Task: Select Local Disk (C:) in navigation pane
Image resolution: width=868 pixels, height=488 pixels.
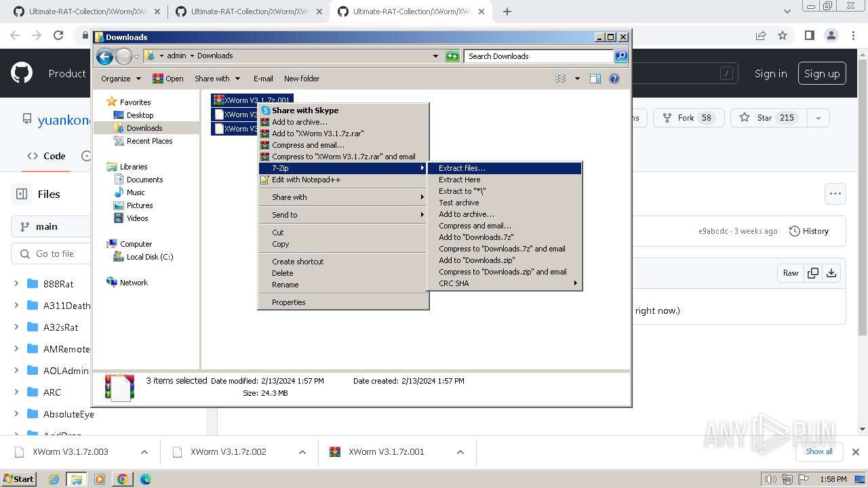Action: (150, 257)
